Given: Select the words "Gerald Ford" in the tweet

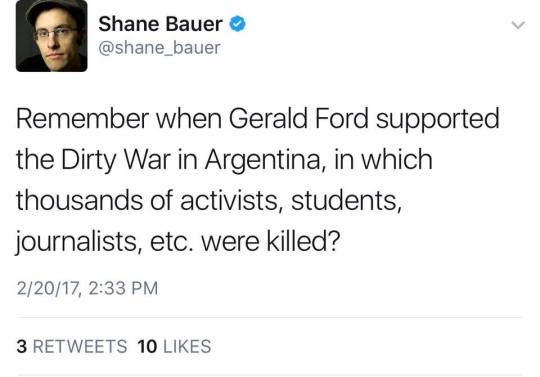Looking at the screenshot, I should pyautogui.click(x=299, y=118).
